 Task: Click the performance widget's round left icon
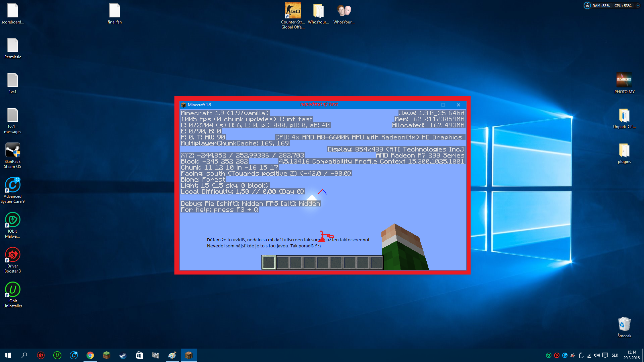coord(587,6)
